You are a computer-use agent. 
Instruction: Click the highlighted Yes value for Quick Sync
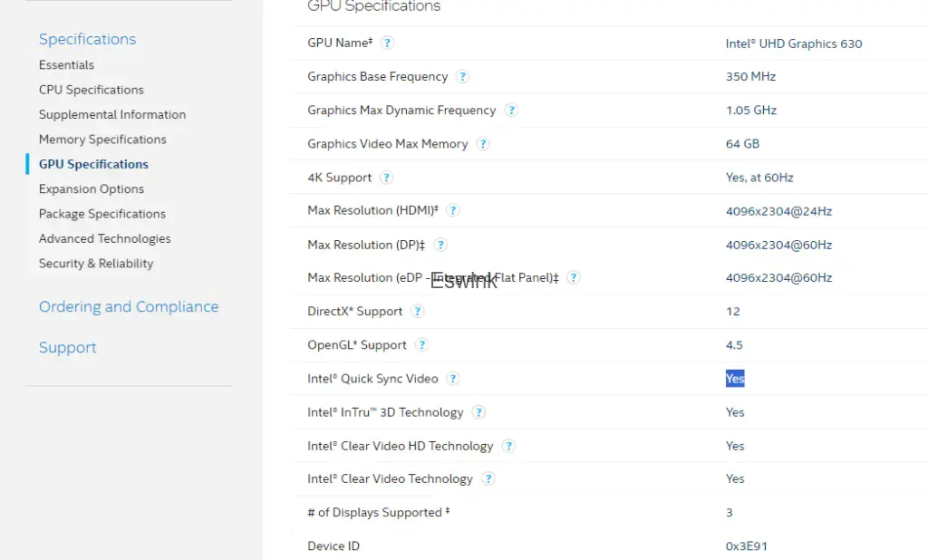(x=735, y=379)
